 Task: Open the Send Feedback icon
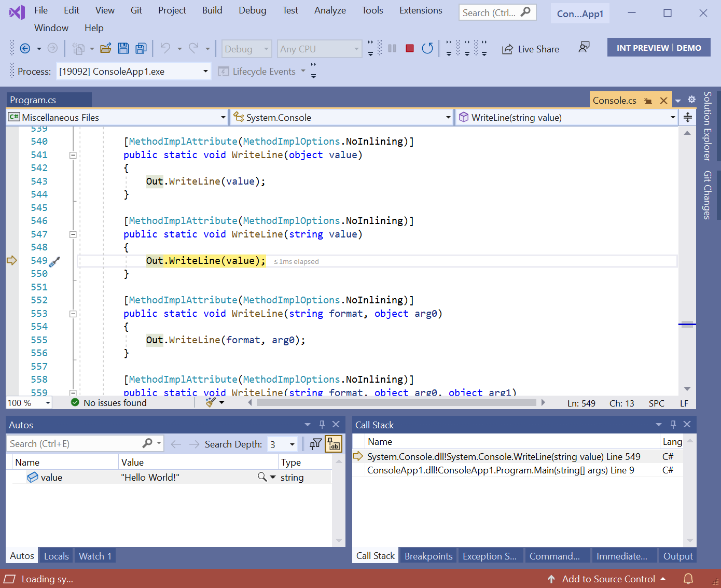coord(584,48)
